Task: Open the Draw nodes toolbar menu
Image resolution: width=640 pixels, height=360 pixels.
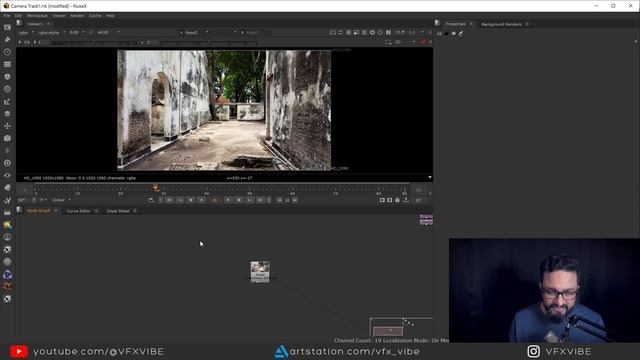Action: [7, 40]
